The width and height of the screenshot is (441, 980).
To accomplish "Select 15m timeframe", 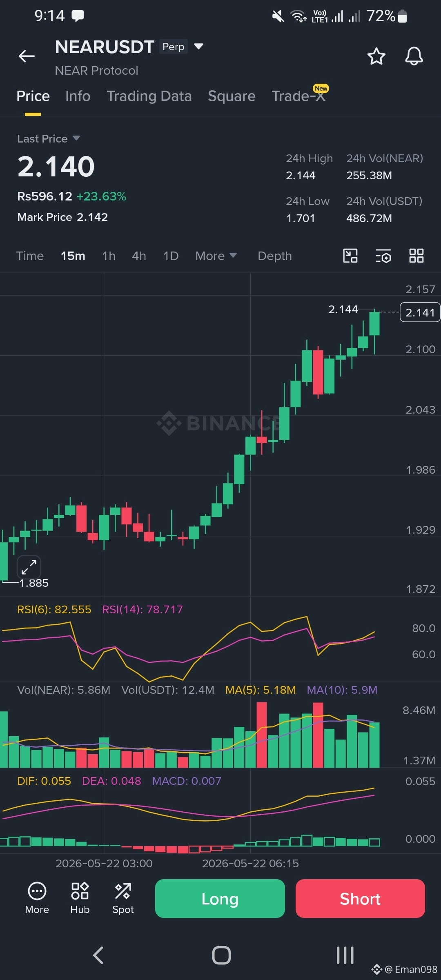I will tap(73, 256).
